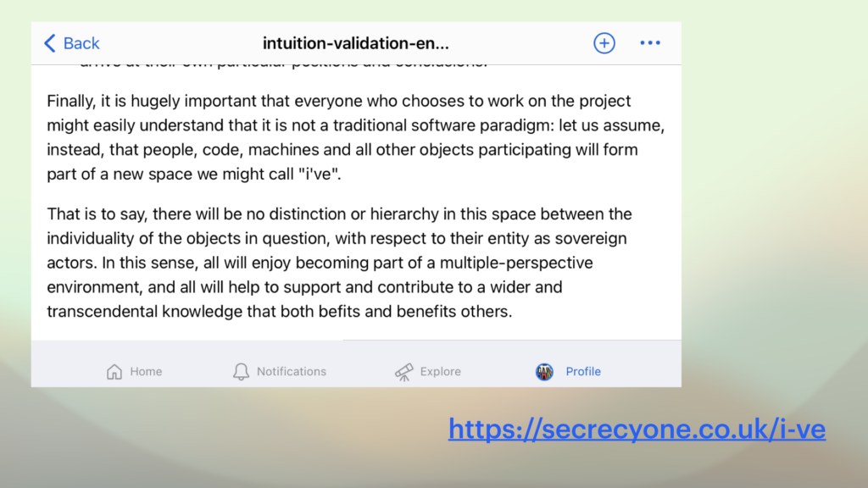The height and width of the screenshot is (488, 868).
Task: Select the Home house icon
Action: coord(114,371)
